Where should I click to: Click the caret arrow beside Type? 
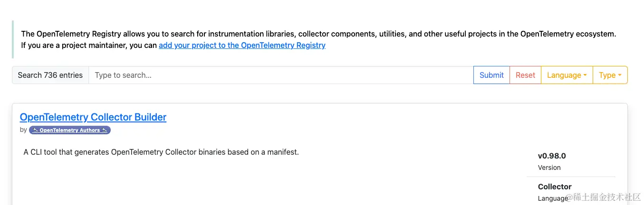click(620, 75)
